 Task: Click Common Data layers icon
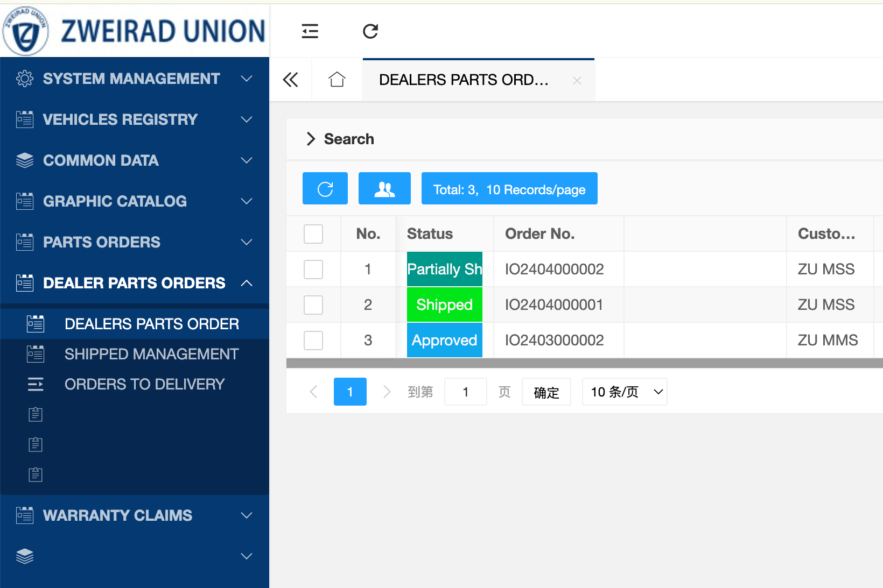[x=25, y=160]
